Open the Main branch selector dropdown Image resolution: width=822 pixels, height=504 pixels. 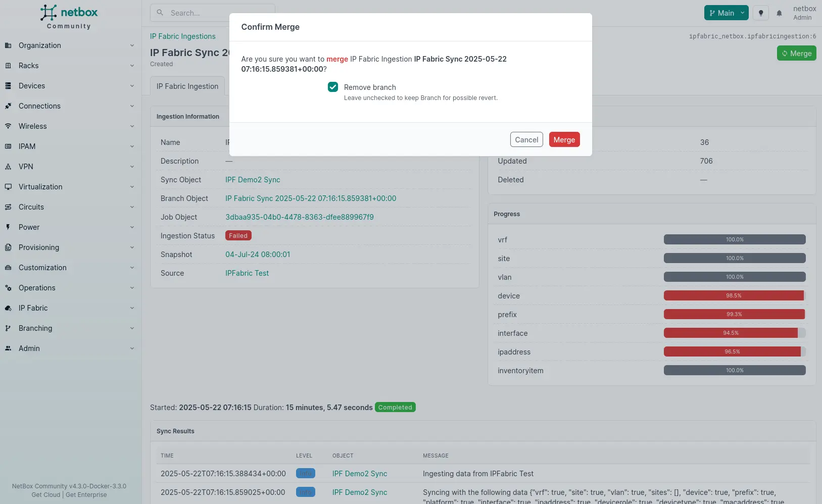[x=726, y=13]
